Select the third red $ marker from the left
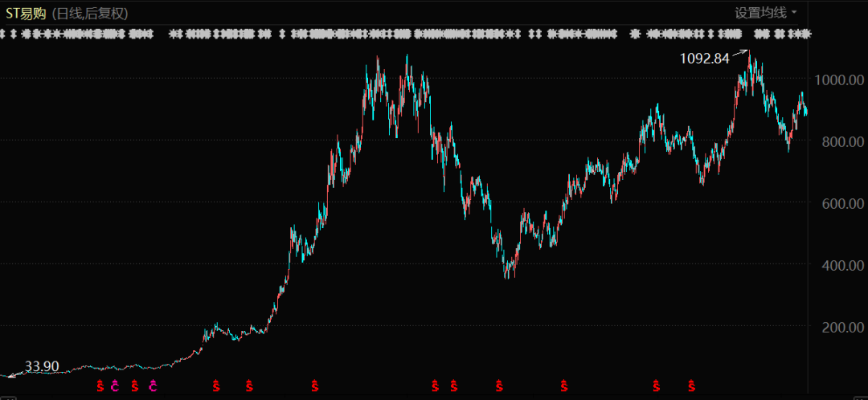 (215, 386)
